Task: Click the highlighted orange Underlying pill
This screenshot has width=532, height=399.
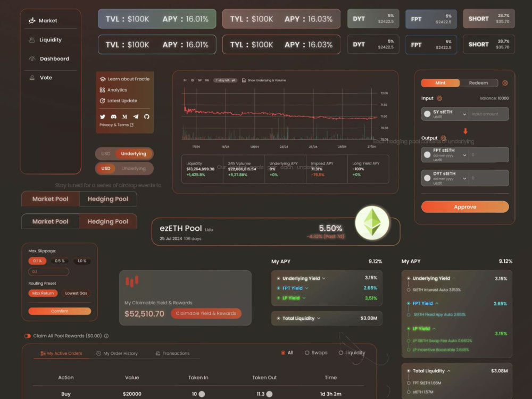Action: pos(134,154)
